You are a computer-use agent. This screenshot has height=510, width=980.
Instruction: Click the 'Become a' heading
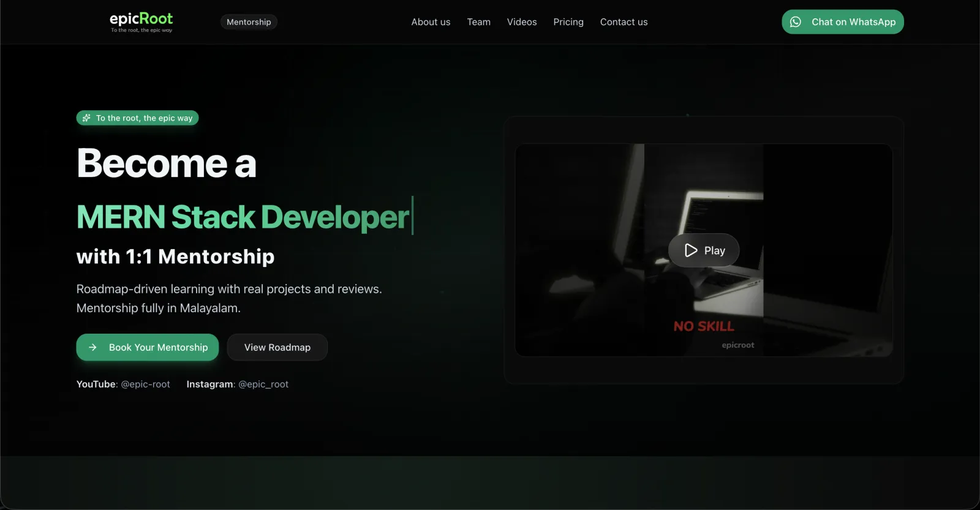point(167,163)
